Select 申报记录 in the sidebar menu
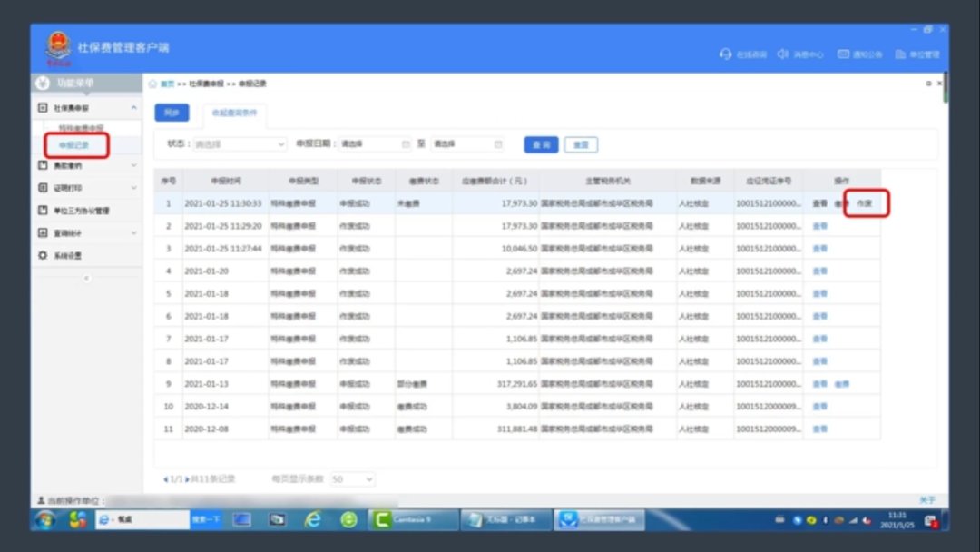The width and height of the screenshot is (980, 552). click(74, 144)
